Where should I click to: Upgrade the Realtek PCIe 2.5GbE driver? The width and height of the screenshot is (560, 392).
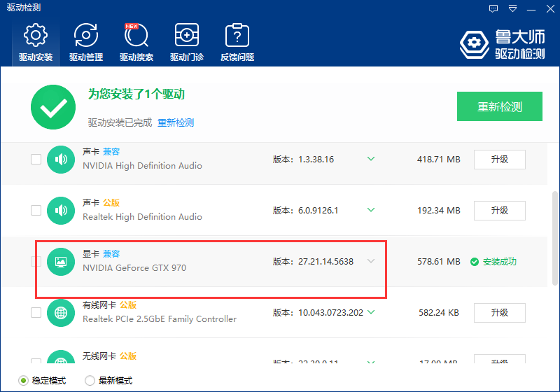500,312
